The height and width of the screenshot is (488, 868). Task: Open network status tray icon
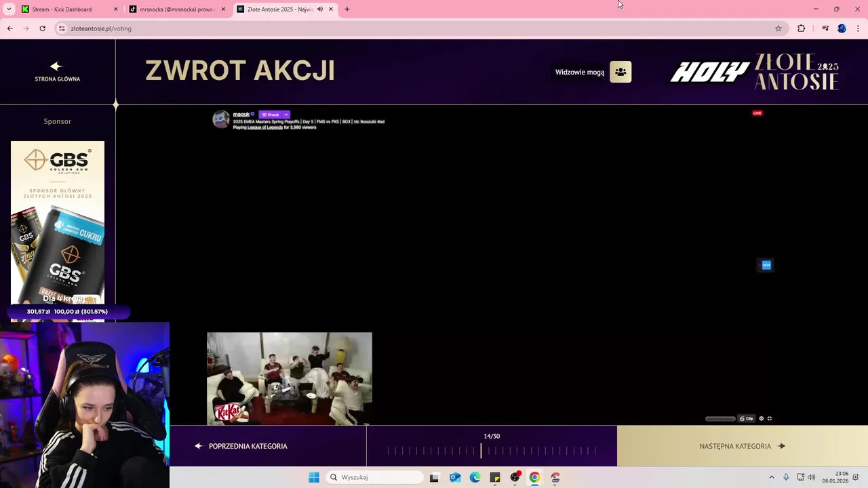pyautogui.click(x=800, y=477)
